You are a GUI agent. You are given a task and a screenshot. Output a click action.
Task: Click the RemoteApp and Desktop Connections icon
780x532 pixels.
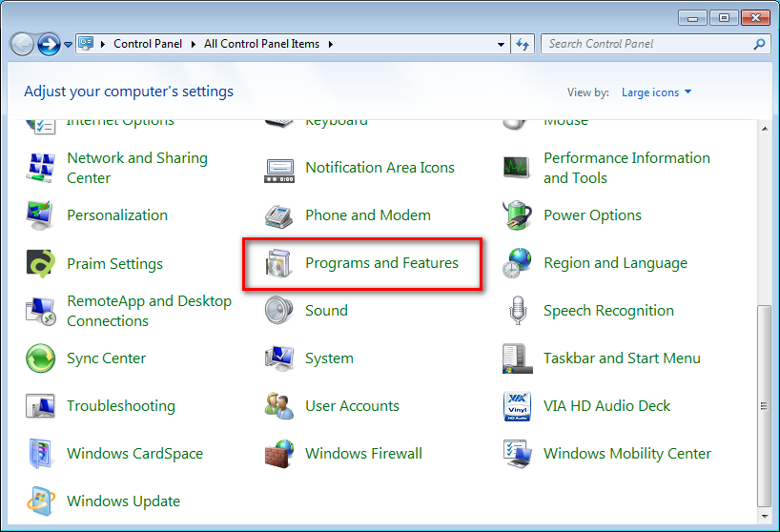tap(40, 311)
